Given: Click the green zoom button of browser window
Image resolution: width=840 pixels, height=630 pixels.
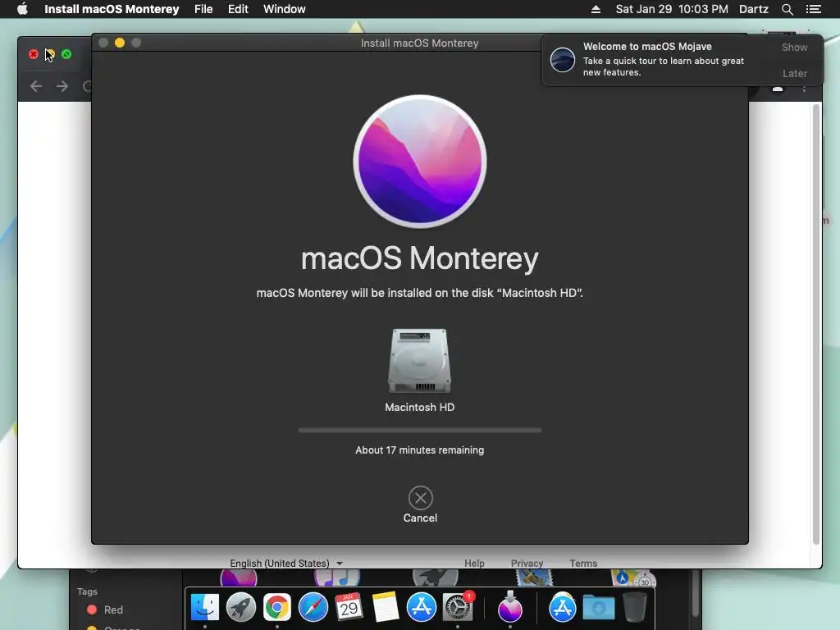Looking at the screenshot, I should point(66,54).
